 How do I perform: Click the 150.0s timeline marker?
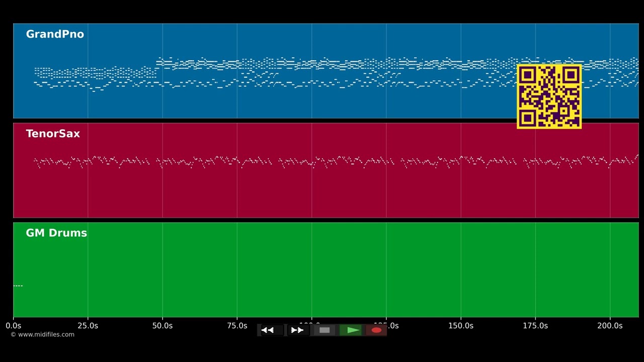[461, 326]
